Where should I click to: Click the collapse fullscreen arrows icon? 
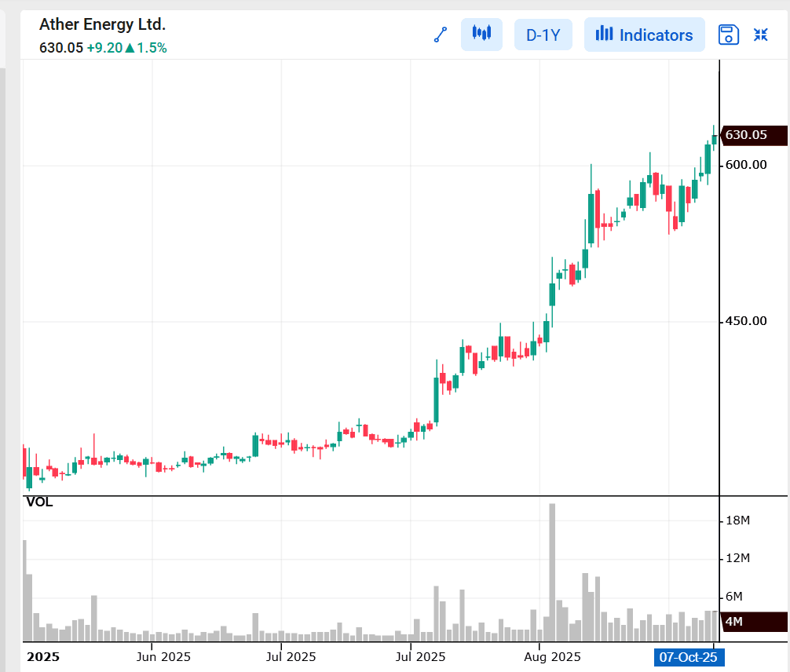click(x=760, y=35)
